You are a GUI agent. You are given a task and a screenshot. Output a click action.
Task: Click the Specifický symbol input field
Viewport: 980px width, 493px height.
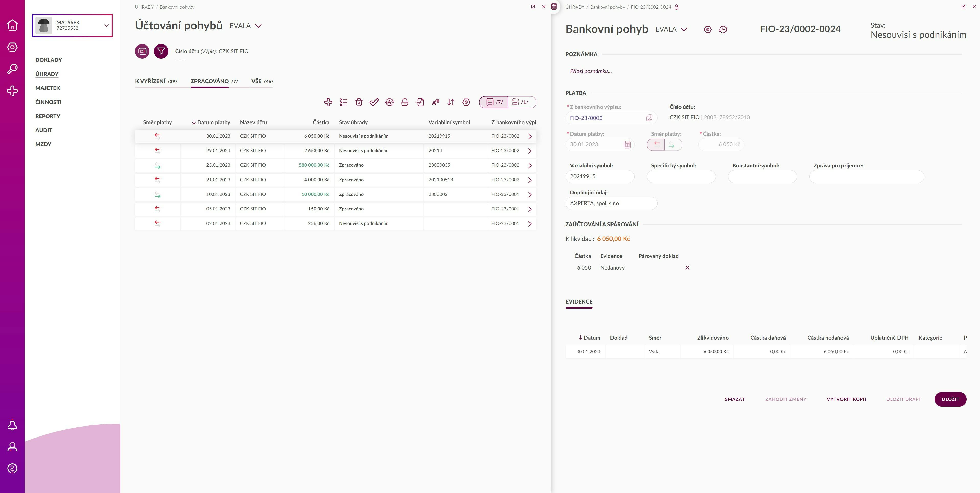[681, 177]
